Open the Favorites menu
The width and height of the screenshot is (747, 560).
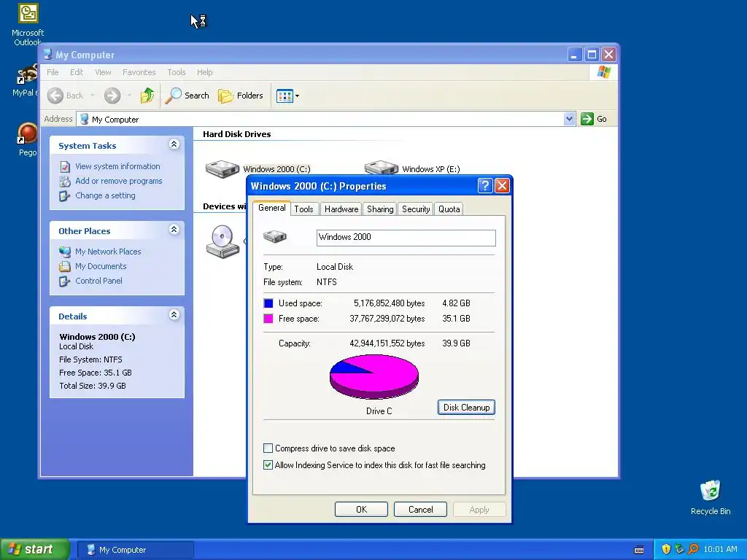(x=139, y=72)
